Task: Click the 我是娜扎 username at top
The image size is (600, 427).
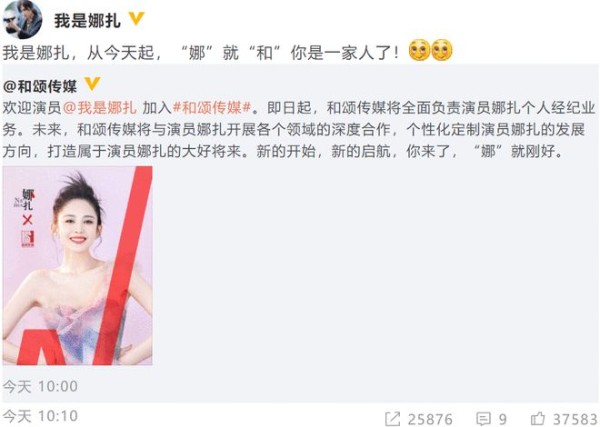Action: 87,20
